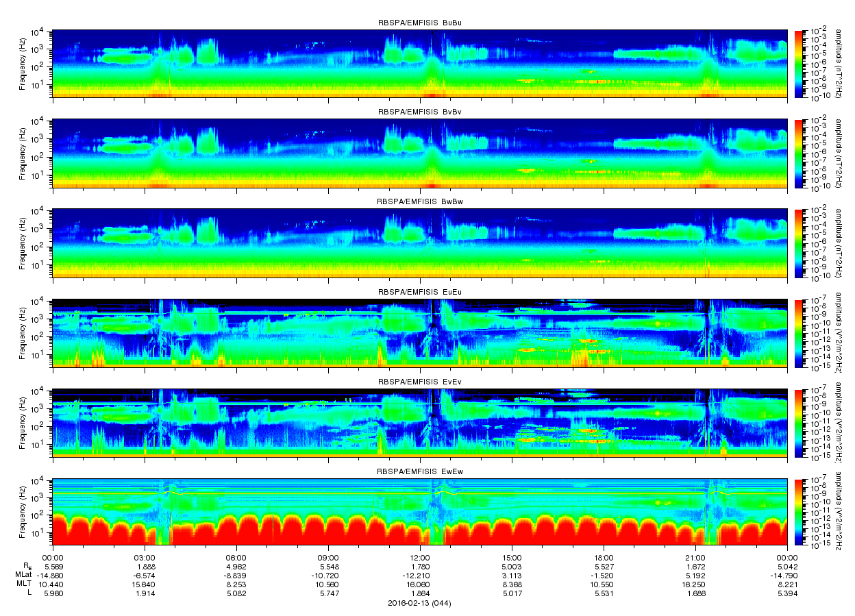
Task: Click the 15:00 time axis label
Action: click(512, 558)
